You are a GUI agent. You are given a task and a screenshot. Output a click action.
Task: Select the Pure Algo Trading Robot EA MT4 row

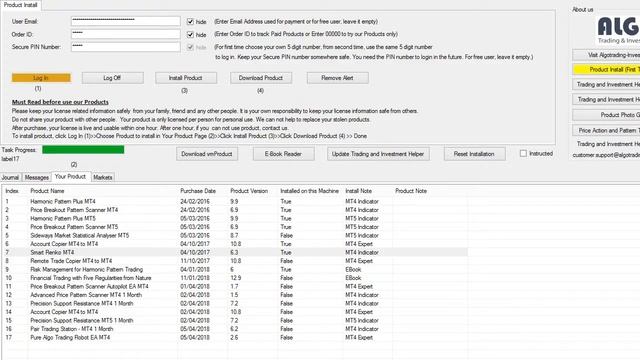tap(236, 338)
